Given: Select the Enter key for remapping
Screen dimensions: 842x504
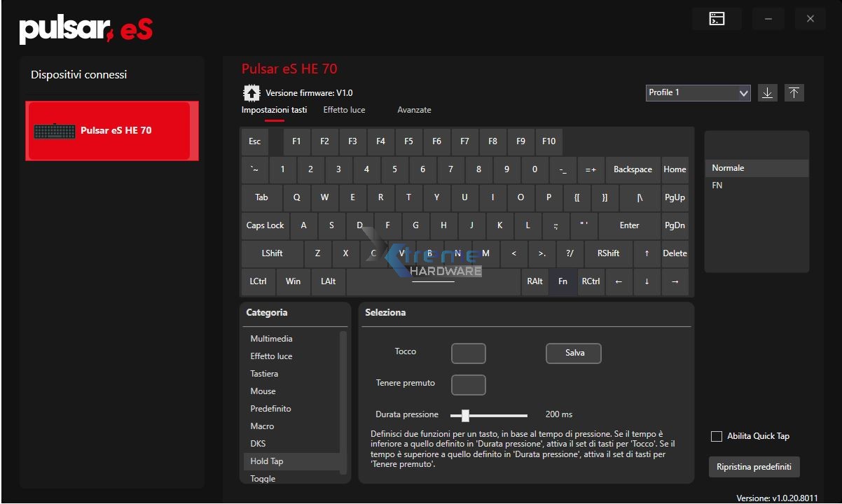Looking at the screenshot, I should tap(628, 225).
